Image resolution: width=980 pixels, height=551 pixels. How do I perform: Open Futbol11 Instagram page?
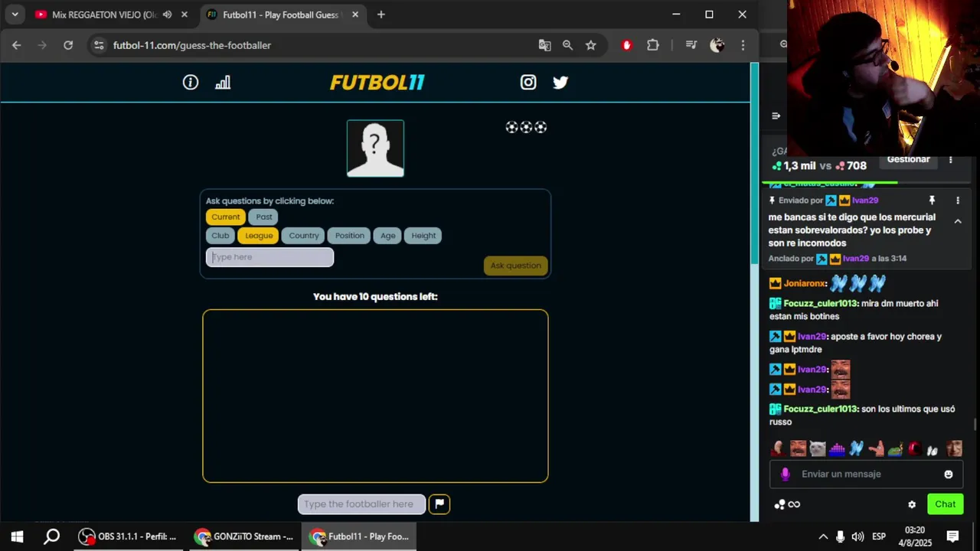(528, 82)
